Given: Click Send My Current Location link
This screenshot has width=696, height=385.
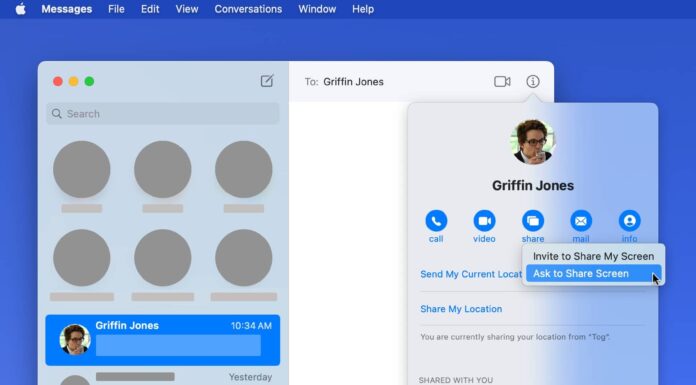Looking at the screenshot, I should (x=471, y=274).
